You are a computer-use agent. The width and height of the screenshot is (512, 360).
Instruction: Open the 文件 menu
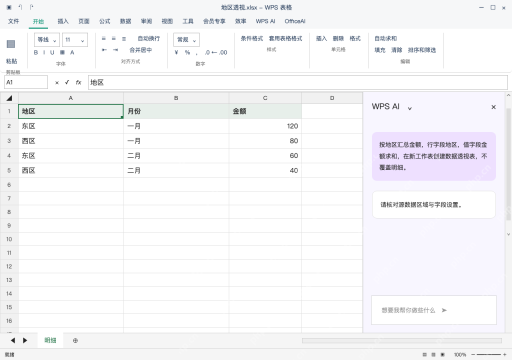tap(13, 21)
